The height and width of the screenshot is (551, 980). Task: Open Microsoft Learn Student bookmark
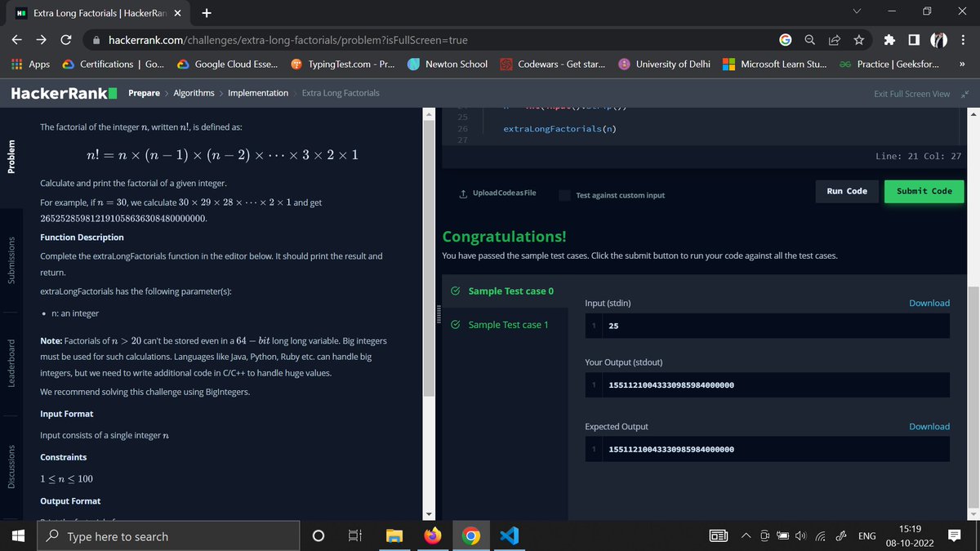tap(775, 64)
